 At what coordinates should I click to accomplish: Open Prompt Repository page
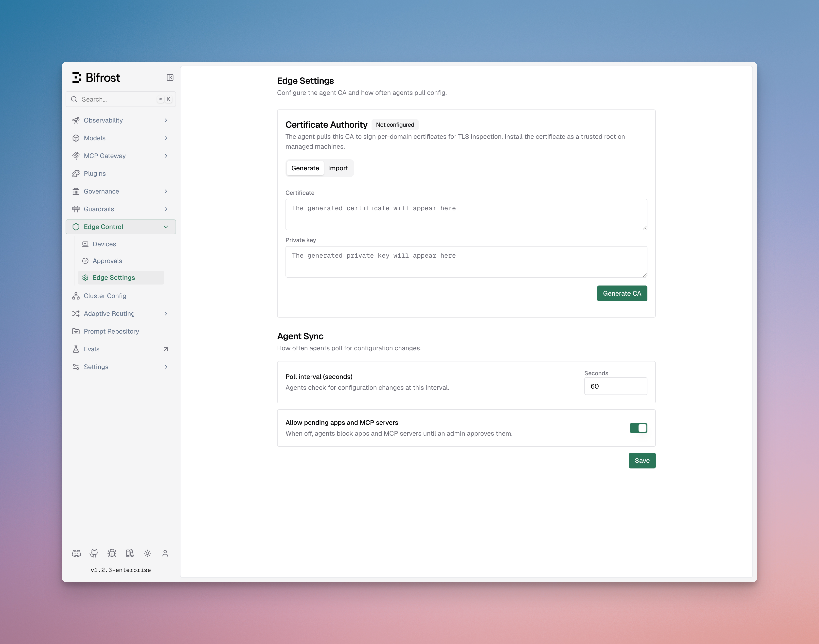tap(121, 331)
